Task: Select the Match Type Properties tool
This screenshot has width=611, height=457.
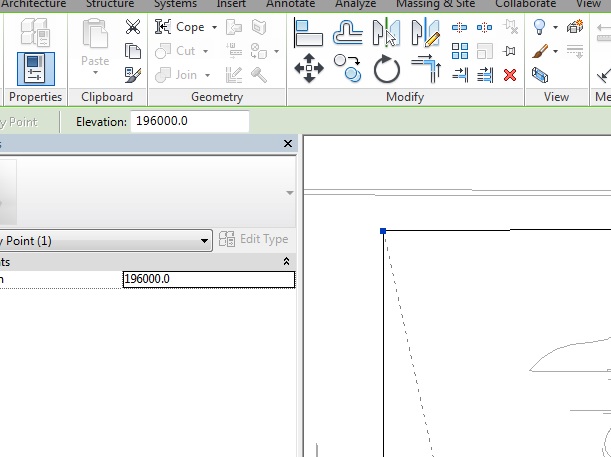Action: coord(133,75)
